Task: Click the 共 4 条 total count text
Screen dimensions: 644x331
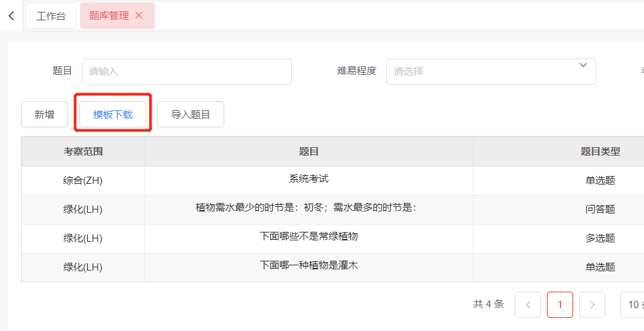Action: click(489, 304)
